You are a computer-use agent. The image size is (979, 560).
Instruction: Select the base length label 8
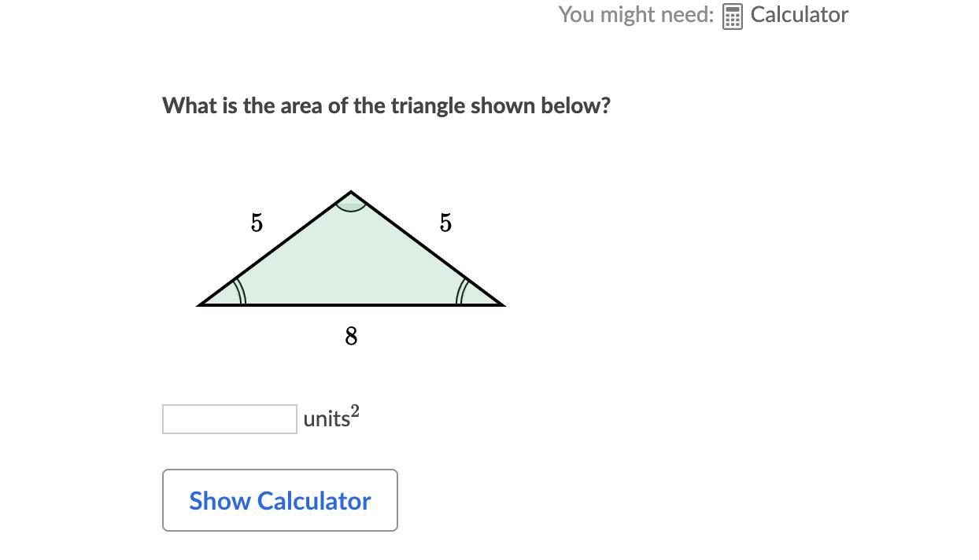tap(351, 336)
